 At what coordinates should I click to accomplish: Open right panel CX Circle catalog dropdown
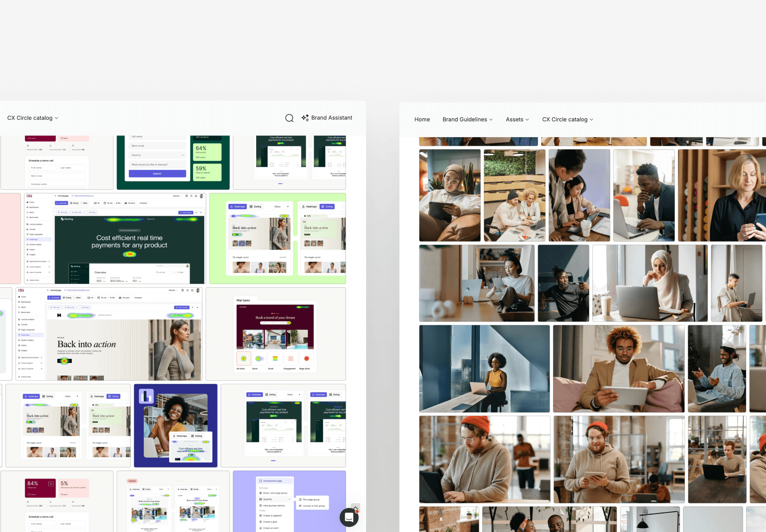568,119
